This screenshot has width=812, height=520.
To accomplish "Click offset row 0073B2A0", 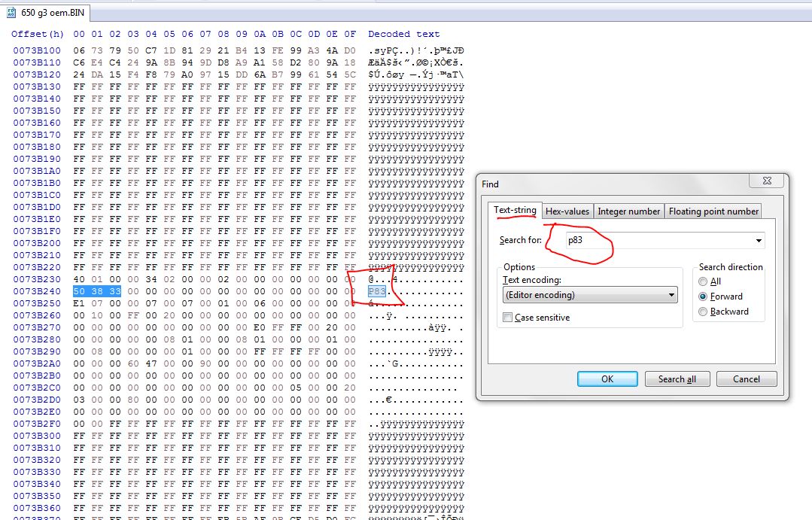I will [x=37, y=363].
